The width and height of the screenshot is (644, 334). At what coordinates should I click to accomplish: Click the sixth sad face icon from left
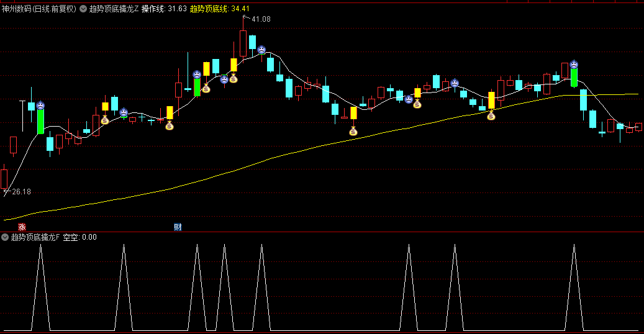(409, 99)
